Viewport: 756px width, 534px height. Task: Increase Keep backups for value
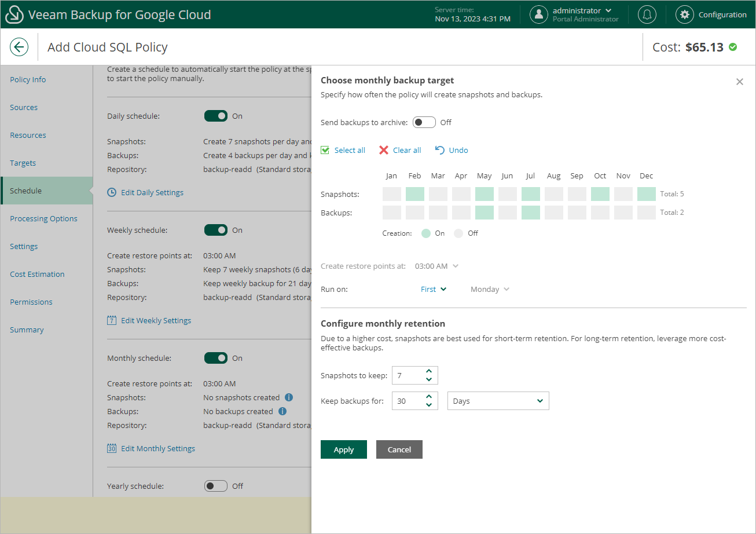point(429,397)
